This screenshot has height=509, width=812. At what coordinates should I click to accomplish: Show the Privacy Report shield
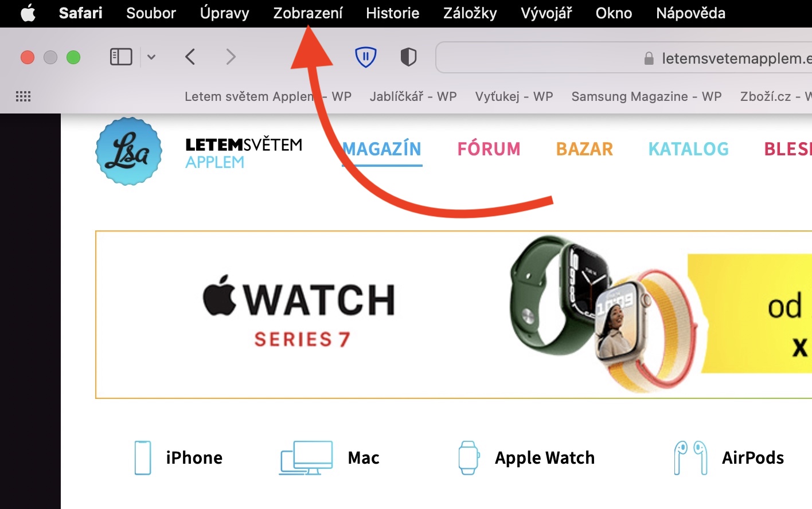coord(408,57)
